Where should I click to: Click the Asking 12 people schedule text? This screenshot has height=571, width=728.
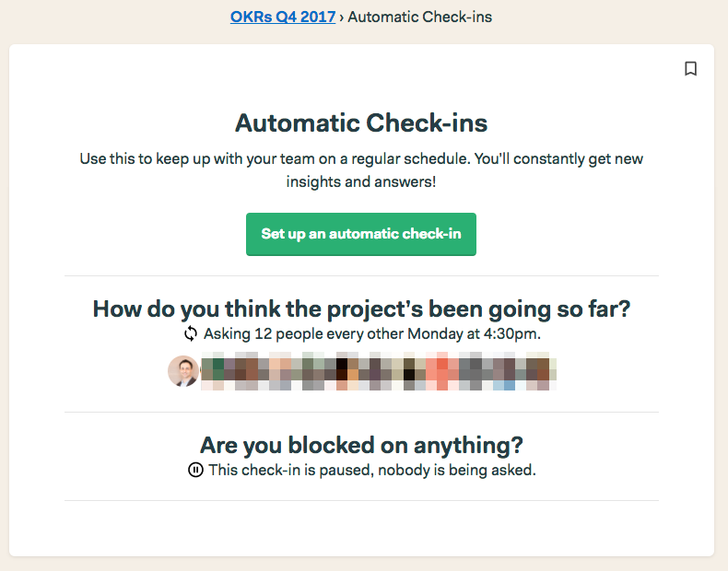372,333
